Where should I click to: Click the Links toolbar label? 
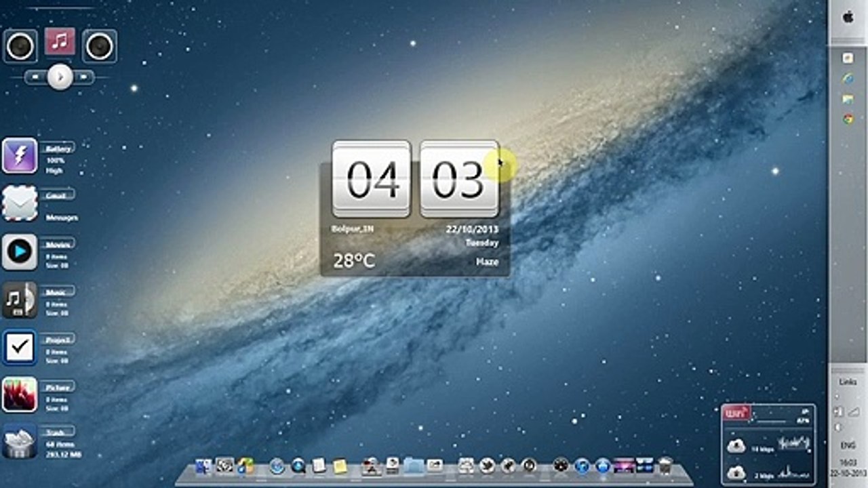(x=848, y=382)
